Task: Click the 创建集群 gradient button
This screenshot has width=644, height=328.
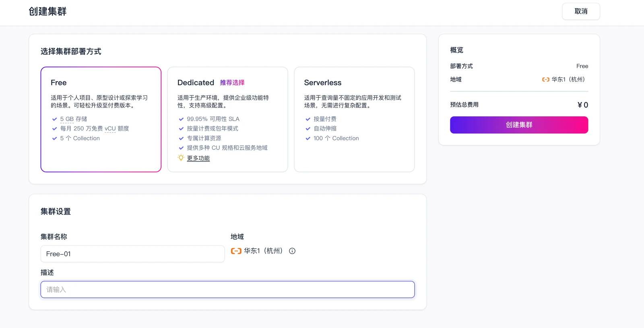Action: [x=519, y=125]
